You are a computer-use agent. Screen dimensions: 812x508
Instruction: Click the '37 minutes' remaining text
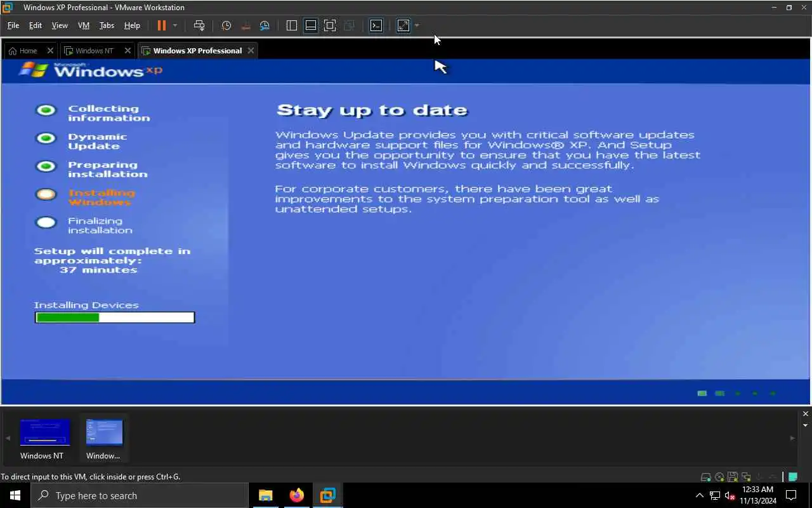click(x=98, y=270)
